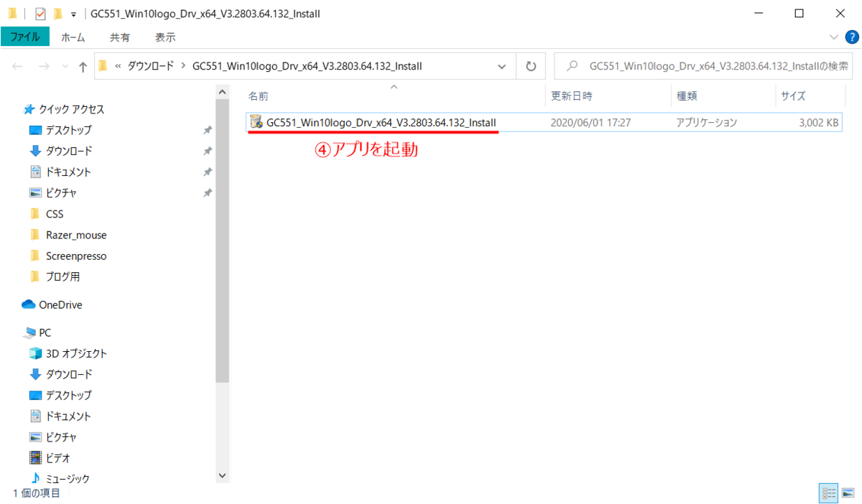Click the 3D オブジェクト cube icon
This screenshot has height=504, width=862.
click(35, 353)
